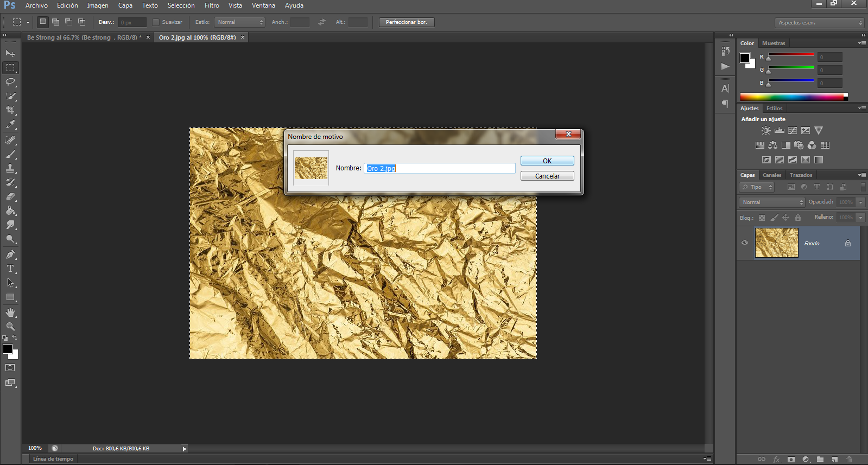Click the Fondo layer name
868x465 pixels.
point(812,244)
